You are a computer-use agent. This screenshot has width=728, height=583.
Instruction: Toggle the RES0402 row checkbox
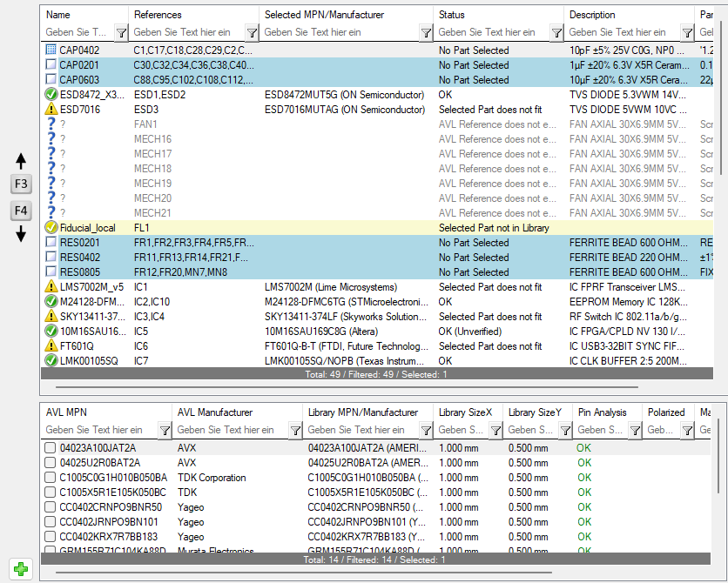click(x=51, y=257)
